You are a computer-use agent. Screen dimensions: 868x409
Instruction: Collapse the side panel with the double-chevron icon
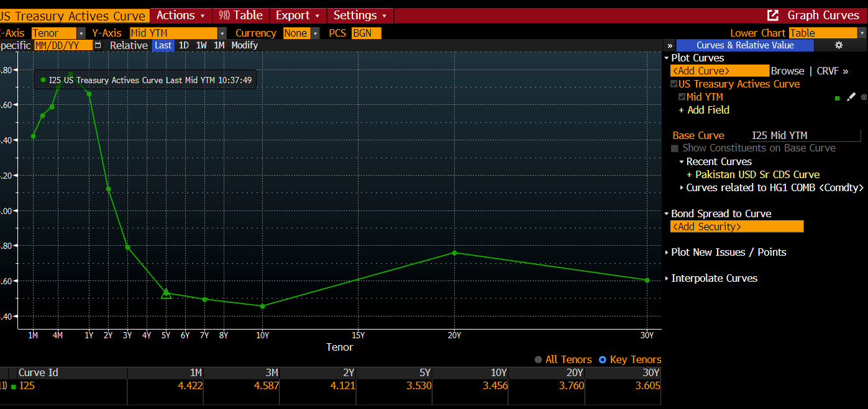point(669,45)
